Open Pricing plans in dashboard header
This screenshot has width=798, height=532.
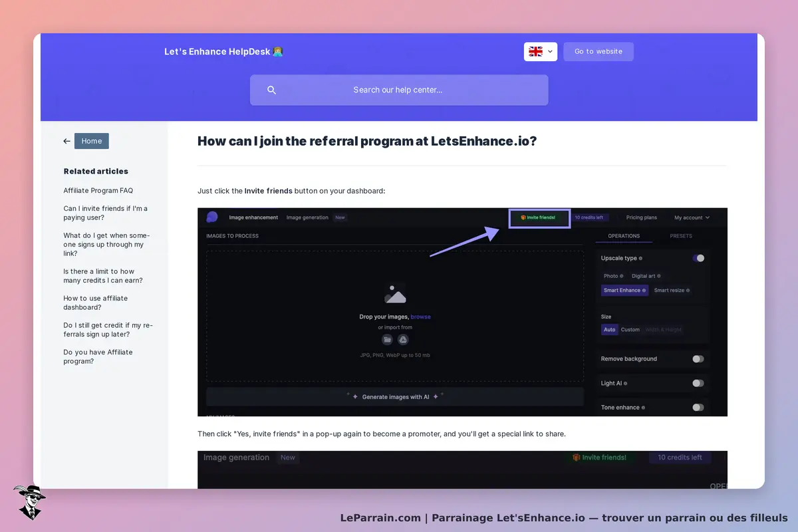click(x=642, y=217)
